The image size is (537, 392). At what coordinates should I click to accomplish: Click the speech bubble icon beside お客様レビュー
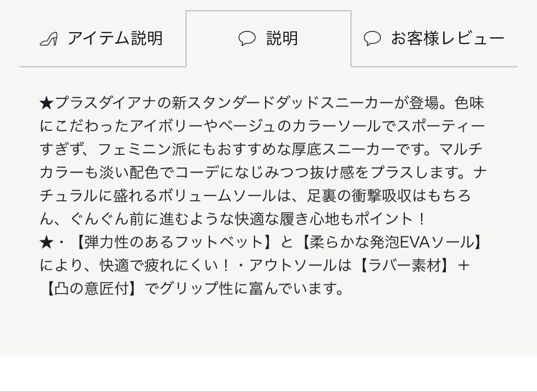[x=372, y=39]
